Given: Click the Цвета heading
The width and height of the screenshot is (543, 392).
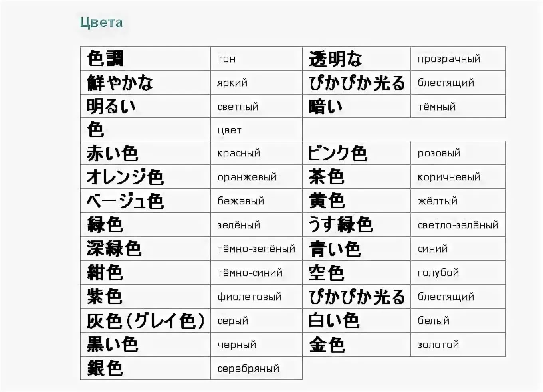Looking at the screenshot, I should click(101, 22).
